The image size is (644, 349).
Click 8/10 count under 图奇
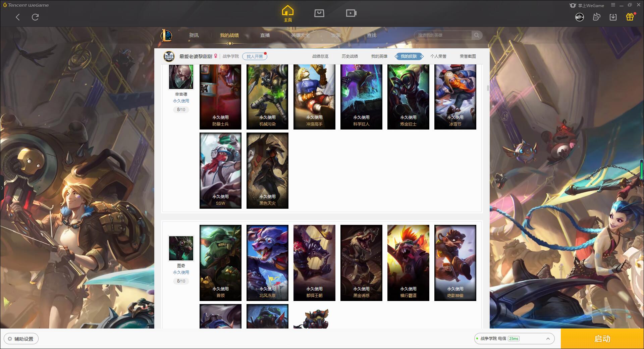[x=181, y=281]
